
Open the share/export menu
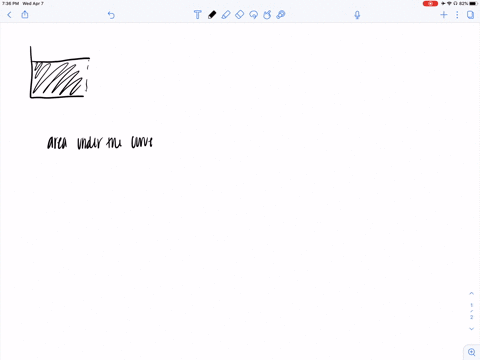(x=25, y=14)
